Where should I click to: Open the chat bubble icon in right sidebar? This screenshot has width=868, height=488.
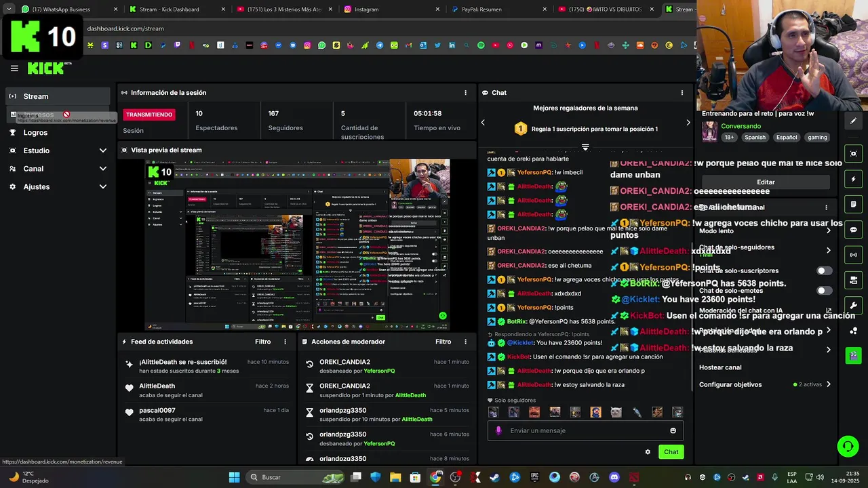tap(854, 230)
